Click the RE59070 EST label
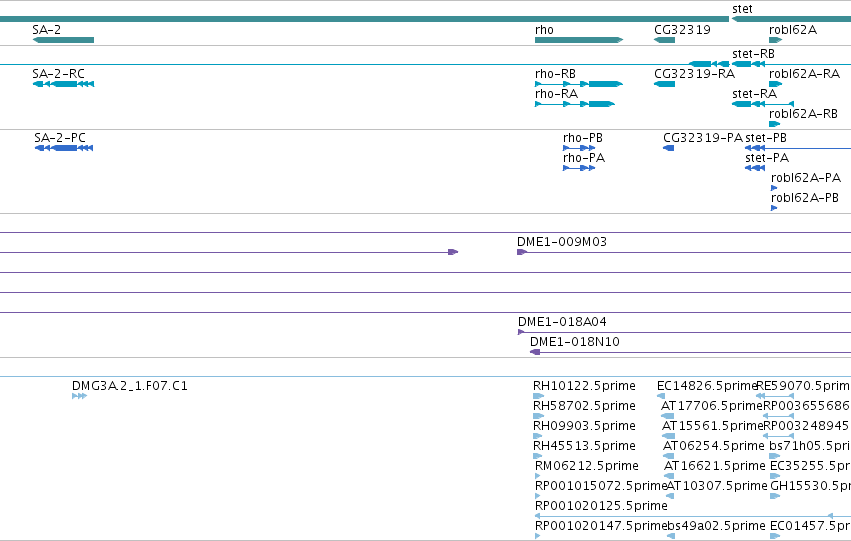The height and width of the screenshot is (541, 851). 803,386
